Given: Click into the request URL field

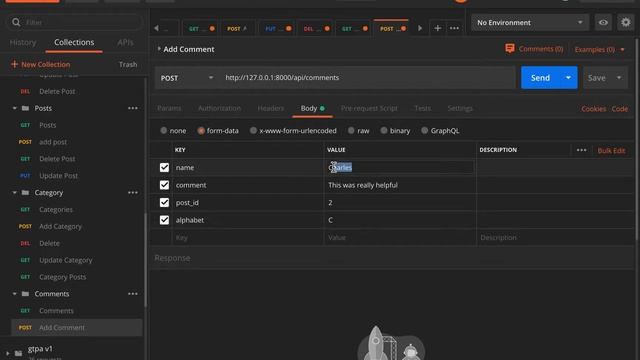Looking at the screenshot, I should pyautogui.click(x=367, y=78).
